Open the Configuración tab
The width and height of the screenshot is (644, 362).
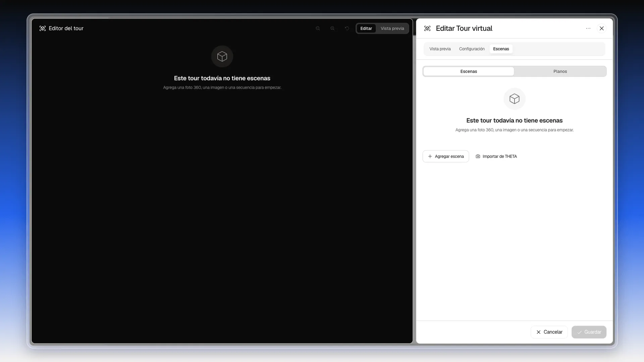(472, 49)
